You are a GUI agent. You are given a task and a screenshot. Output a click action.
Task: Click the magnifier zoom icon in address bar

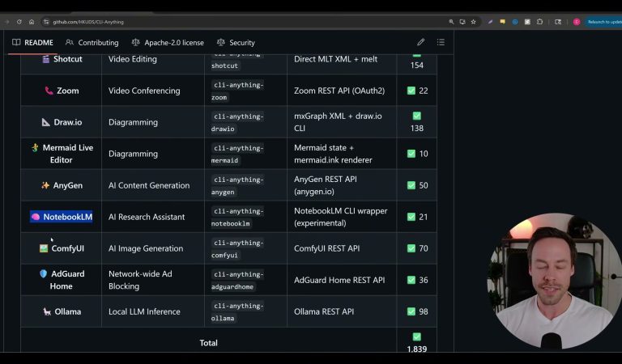[451, 22]
